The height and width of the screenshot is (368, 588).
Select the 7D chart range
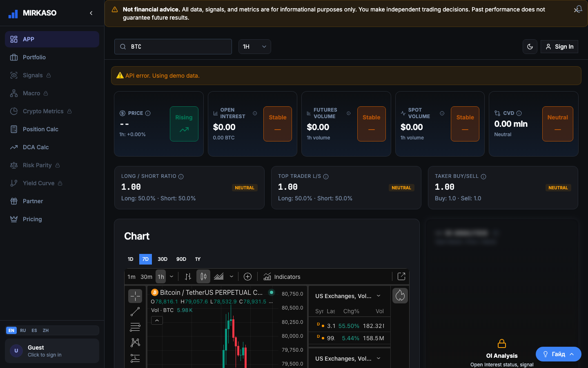point(145,259)
